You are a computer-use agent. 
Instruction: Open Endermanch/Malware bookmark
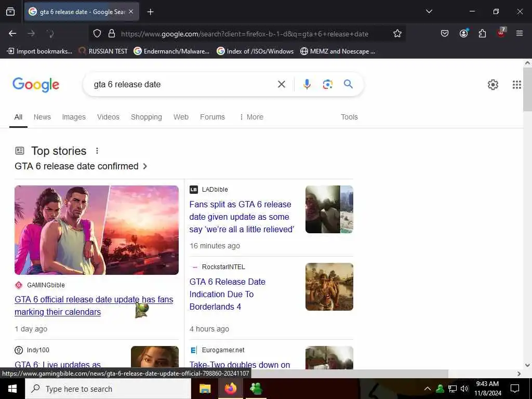click(x=171, y=51)
